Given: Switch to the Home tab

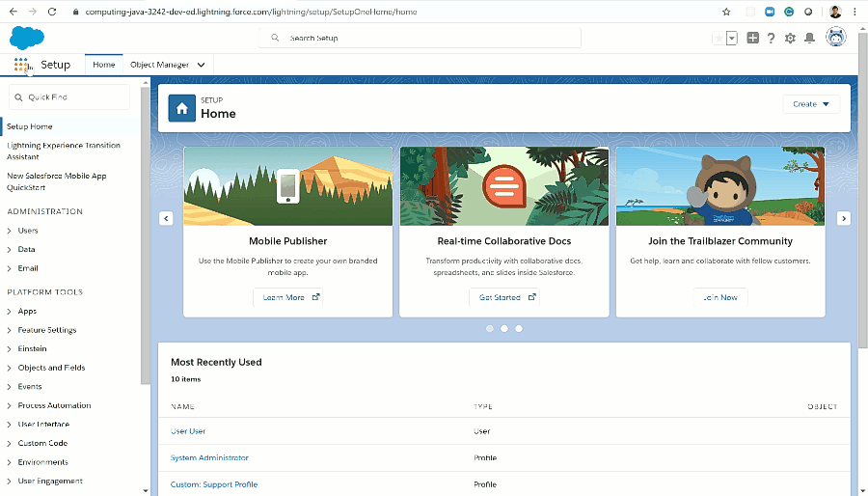Looking at the screenshot, I should 103,65.
